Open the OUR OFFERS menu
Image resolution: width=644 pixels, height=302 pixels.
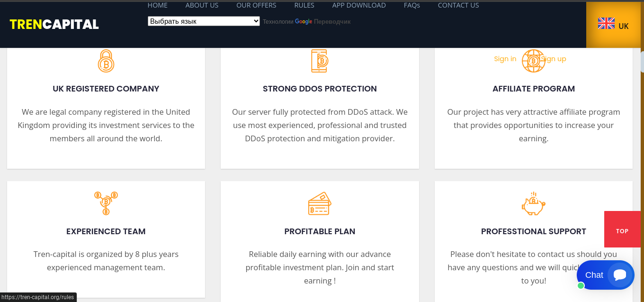[x=256, y=5]
